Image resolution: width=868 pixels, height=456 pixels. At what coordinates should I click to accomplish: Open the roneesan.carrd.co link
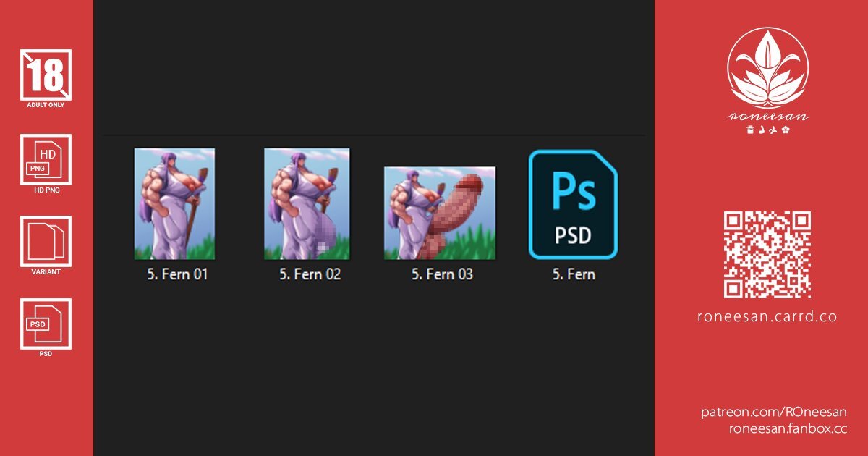[x=767, y=317]
